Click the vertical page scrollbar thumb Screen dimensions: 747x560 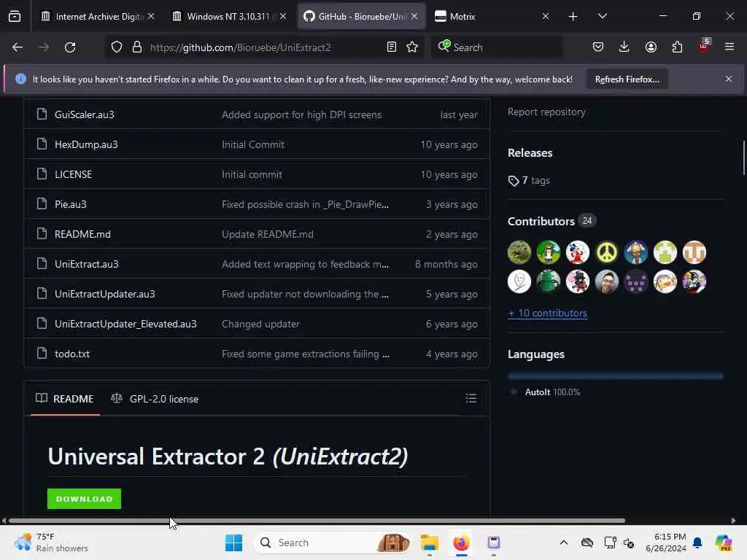(744, 158)
